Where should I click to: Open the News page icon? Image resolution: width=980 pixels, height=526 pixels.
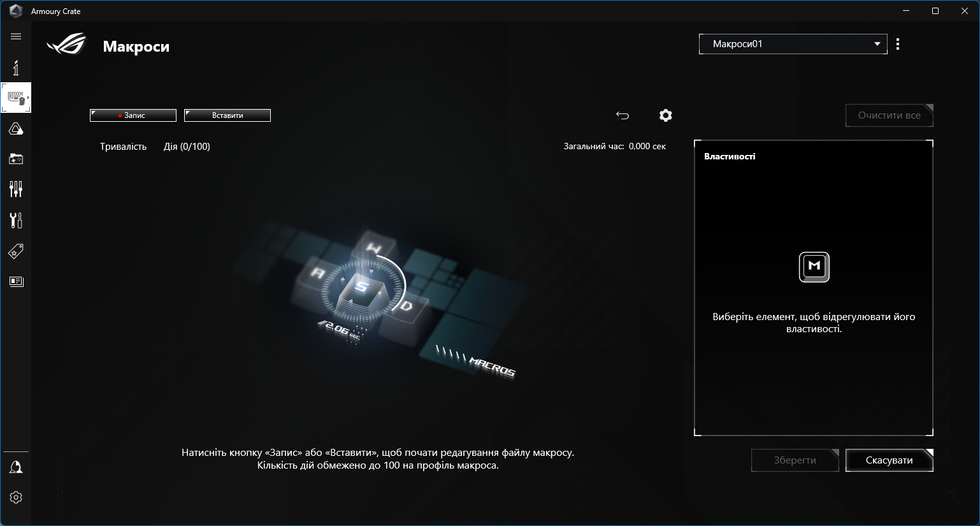(x=16, y=281)
